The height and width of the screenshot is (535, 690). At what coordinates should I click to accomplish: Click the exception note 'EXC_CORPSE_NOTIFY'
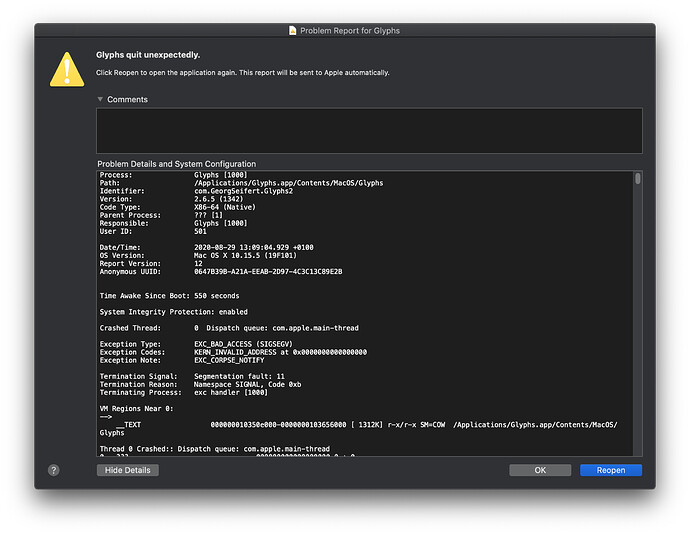pyautogui.click(x=229, y=360)
